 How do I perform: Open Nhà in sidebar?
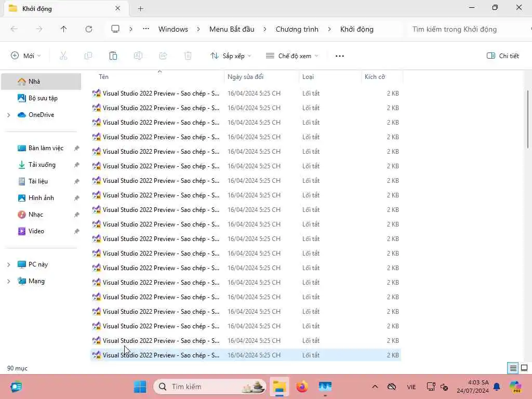pyautogui.click(x=41, y=82)
